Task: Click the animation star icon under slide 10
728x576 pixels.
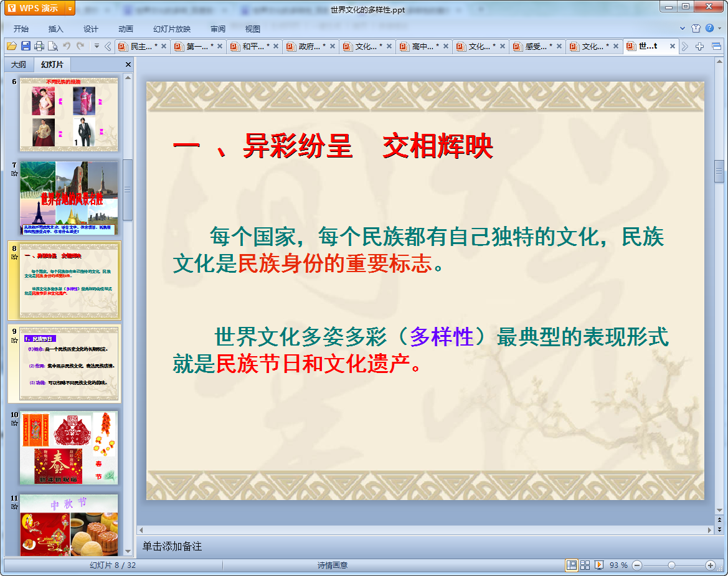Action: (14, 423)
